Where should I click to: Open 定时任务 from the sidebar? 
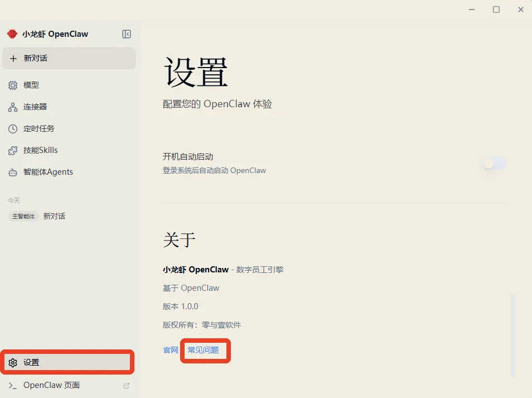pyautogui.click(x=69, y=128)
